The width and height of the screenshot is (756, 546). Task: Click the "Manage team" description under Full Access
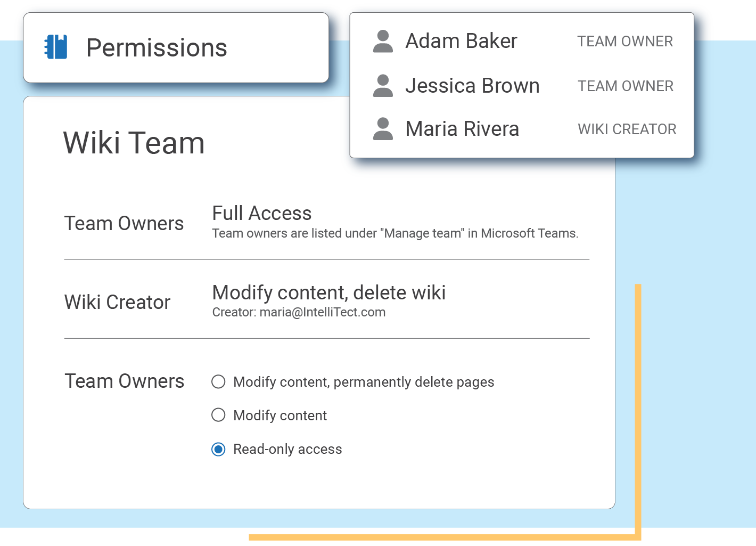tap(395, 233)
